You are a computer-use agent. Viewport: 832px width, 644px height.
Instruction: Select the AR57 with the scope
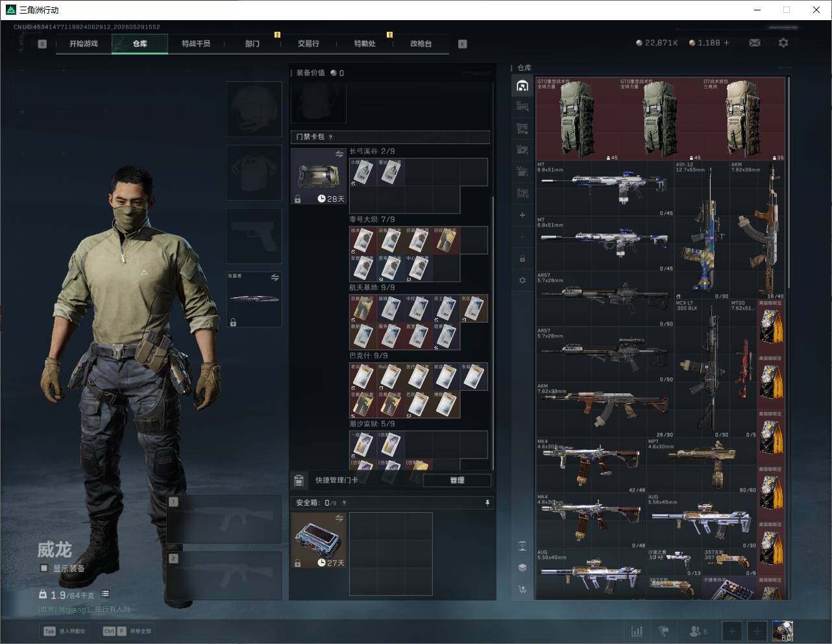tap(605, 354)
